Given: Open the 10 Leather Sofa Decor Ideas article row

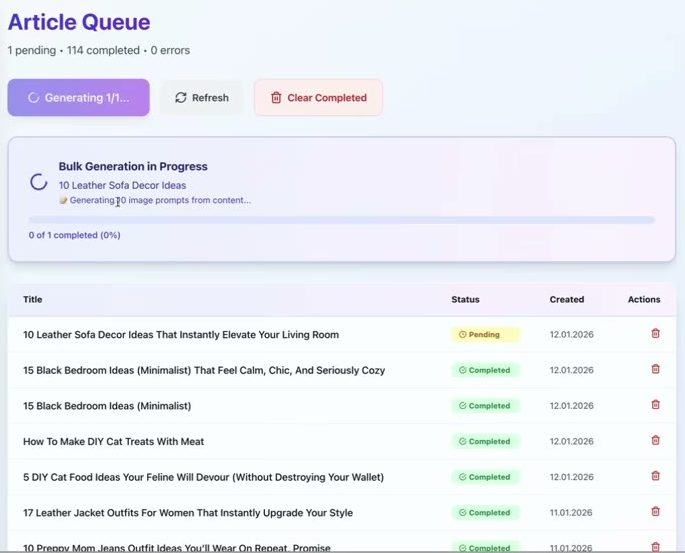Looking at the screenshot, I should coord(342,335).
